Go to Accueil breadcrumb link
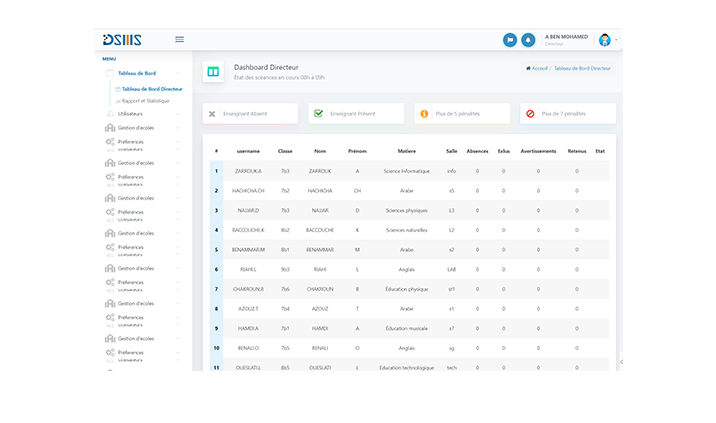The image size is (716, 423). pyautogui.click(x=539, y=68)
